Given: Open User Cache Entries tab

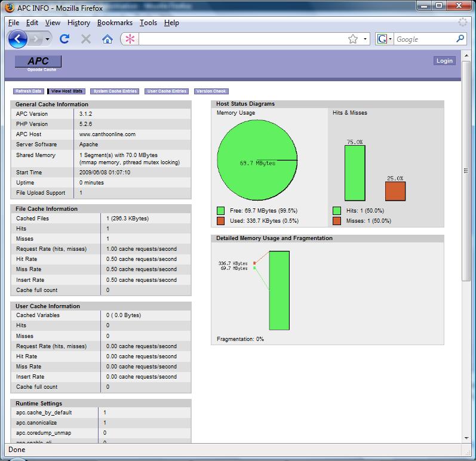Looking at the screenshot, I should [x=167, y=91].
